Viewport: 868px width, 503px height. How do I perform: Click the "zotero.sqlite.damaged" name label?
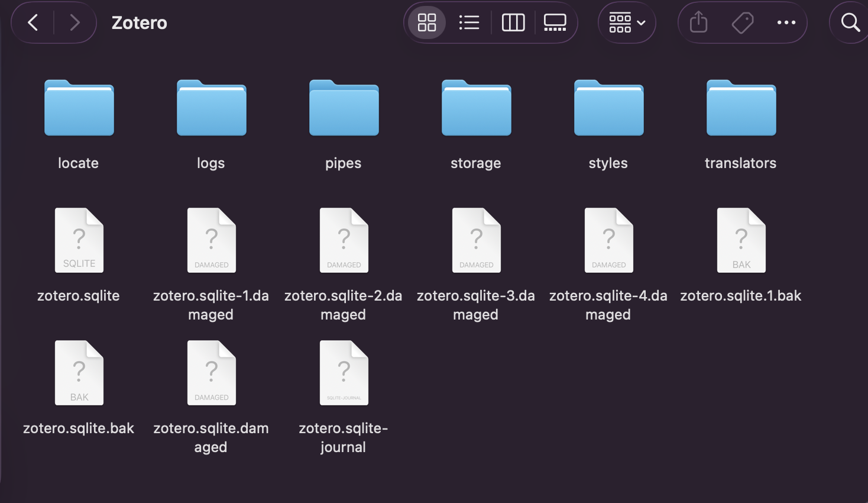click(x=211, y=438)
